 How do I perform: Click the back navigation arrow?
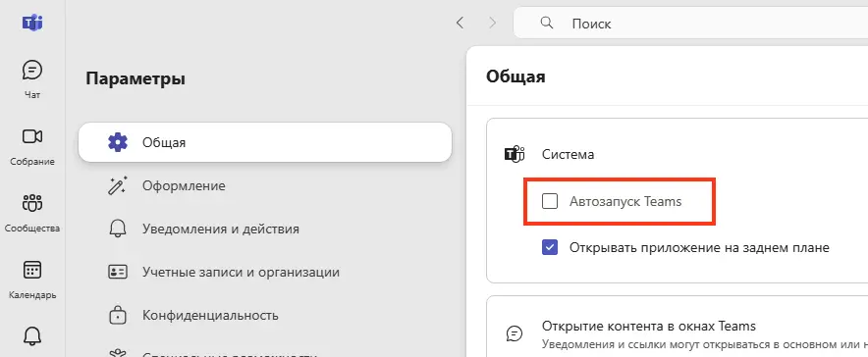pos(460,23)
